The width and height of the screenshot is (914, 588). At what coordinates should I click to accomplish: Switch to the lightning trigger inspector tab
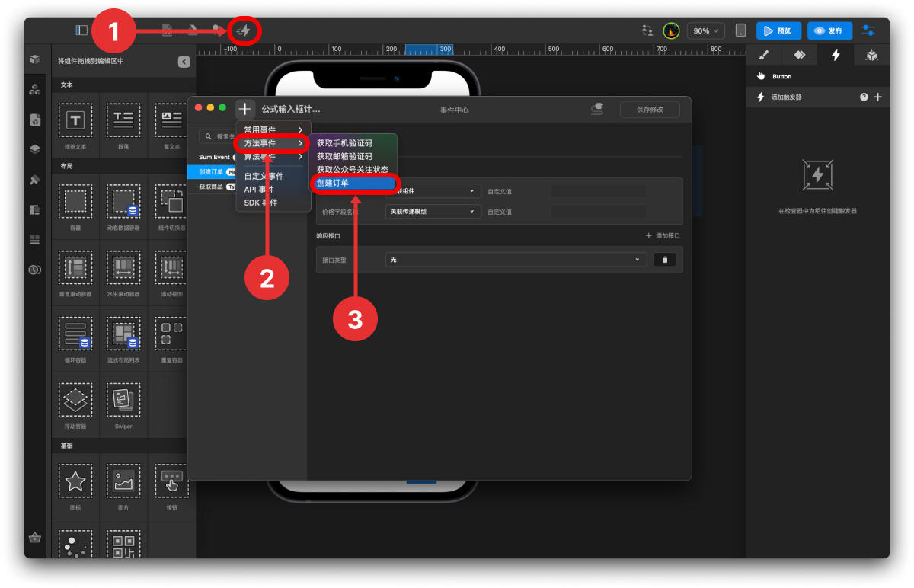(x=836, y=55)
